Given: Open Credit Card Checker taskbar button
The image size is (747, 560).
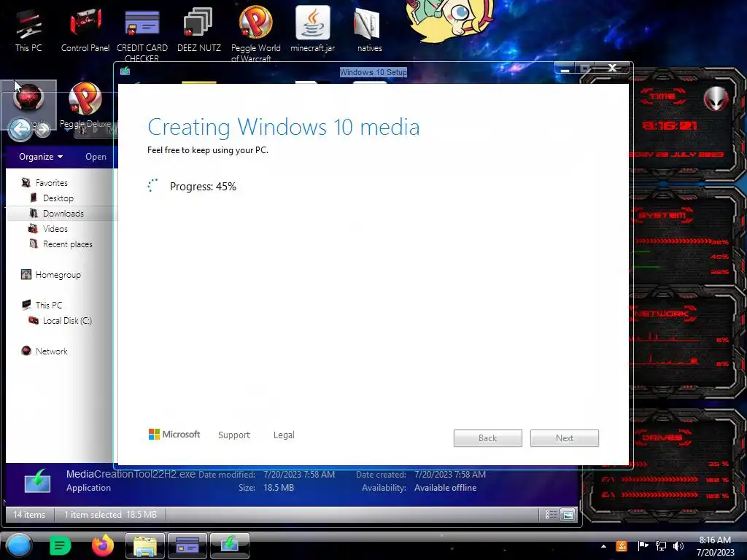Looking at the screenshot, I should [x=187, y=545].
